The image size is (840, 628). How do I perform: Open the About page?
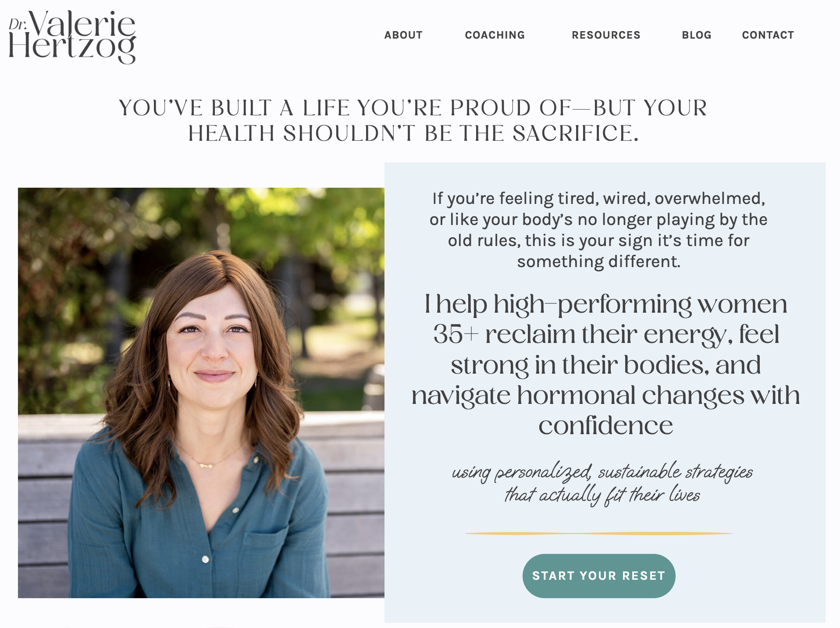(x=403, y=35)
